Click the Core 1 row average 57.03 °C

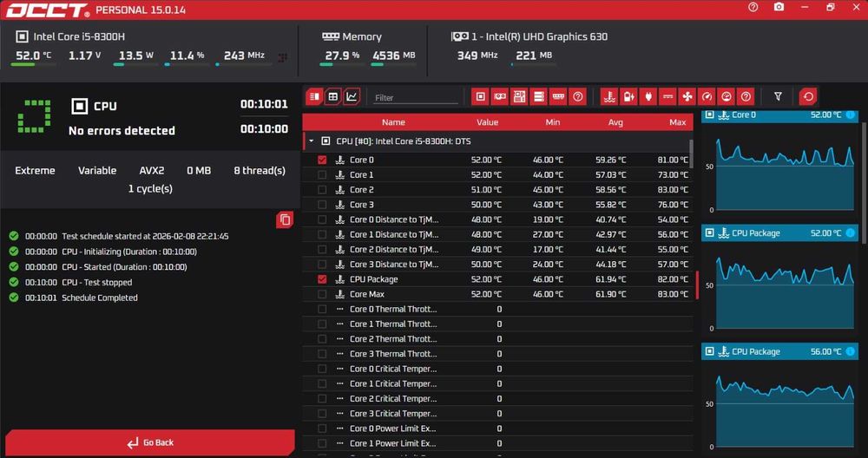coord(611,175)
